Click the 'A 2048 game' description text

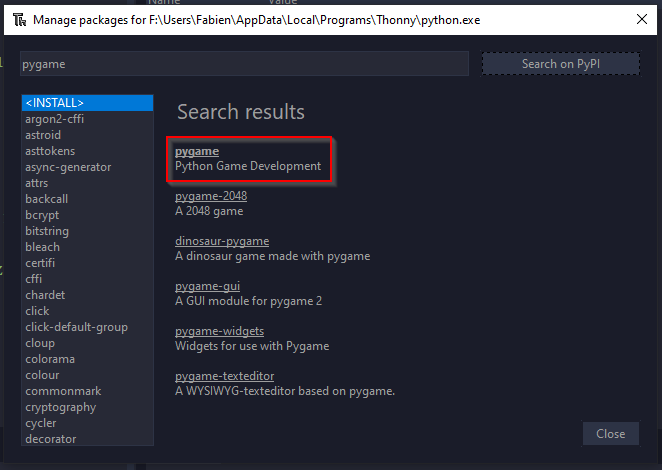point(209,211)
